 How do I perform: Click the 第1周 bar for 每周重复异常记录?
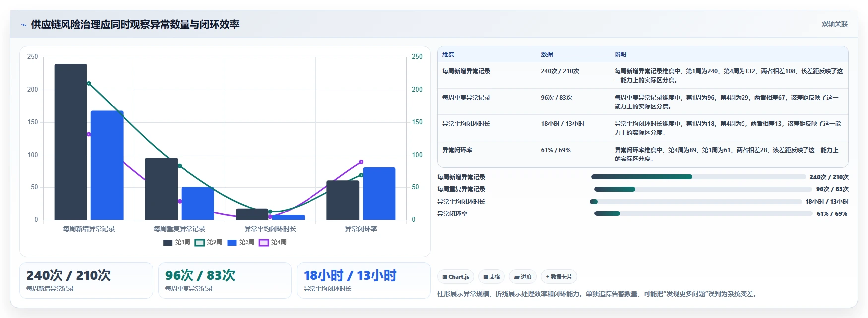pyautogui.click(x=161, y=189)
